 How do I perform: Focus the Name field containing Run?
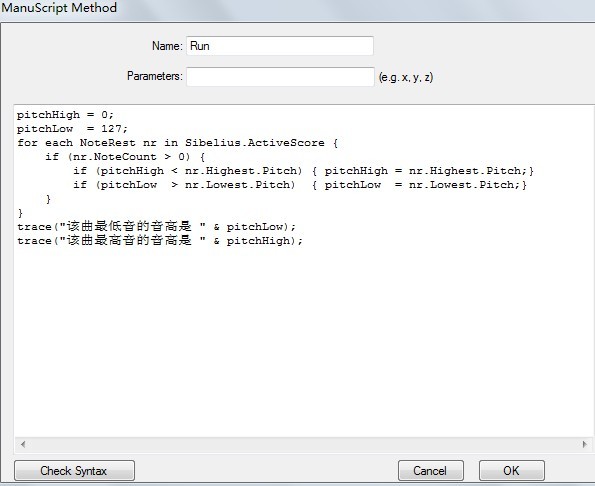click(280, 46)
